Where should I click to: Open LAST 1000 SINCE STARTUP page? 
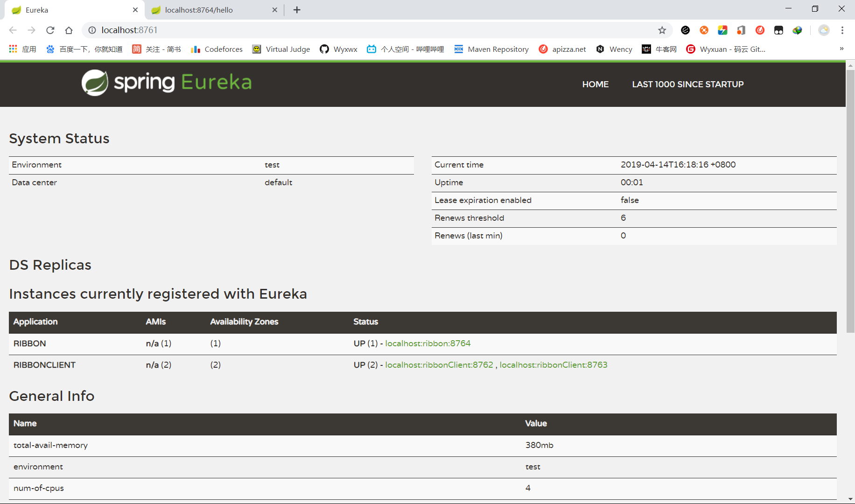(688, 84)
